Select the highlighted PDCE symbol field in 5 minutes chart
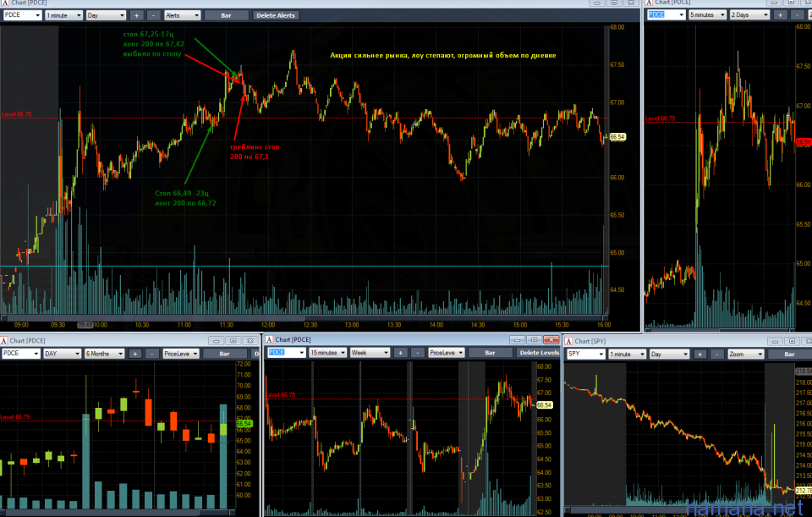 (666, 14)
